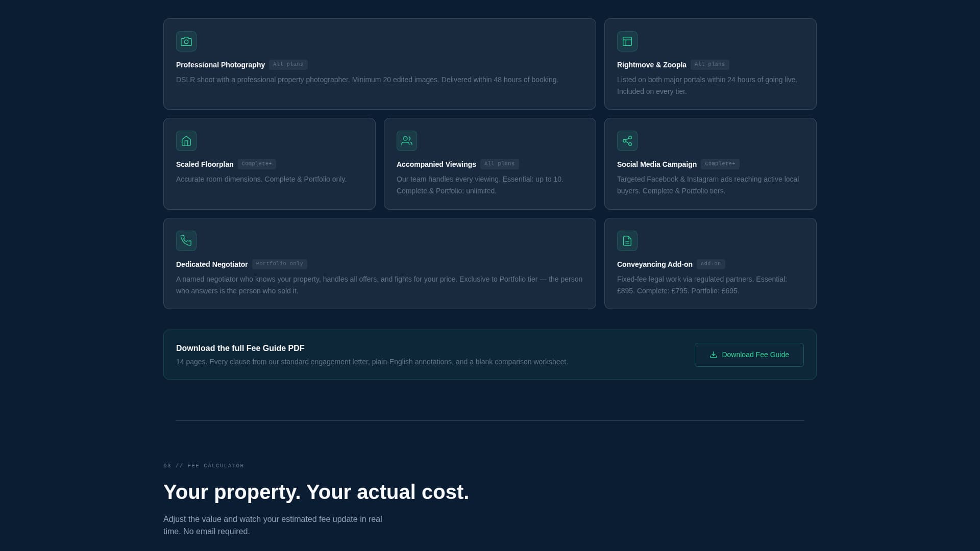
Task: Click the document icon for Conveyancing Add-on
Action: (627, 241)
